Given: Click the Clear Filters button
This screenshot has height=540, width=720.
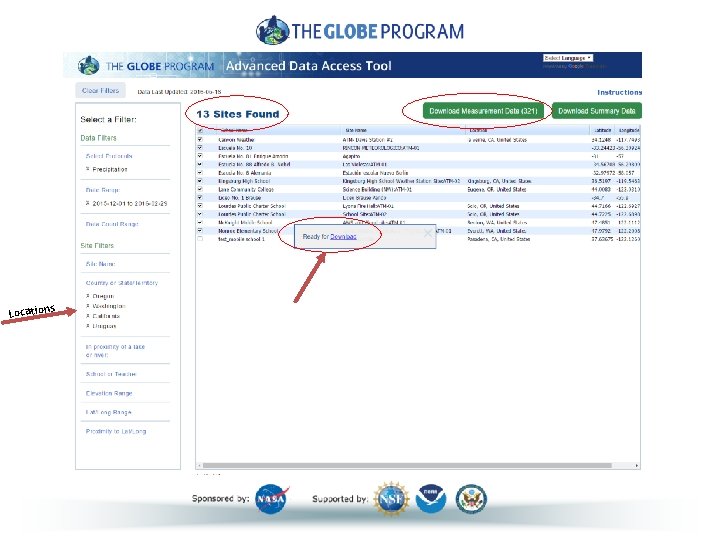Looking at the screenshot, I should [x=100, y=90].
